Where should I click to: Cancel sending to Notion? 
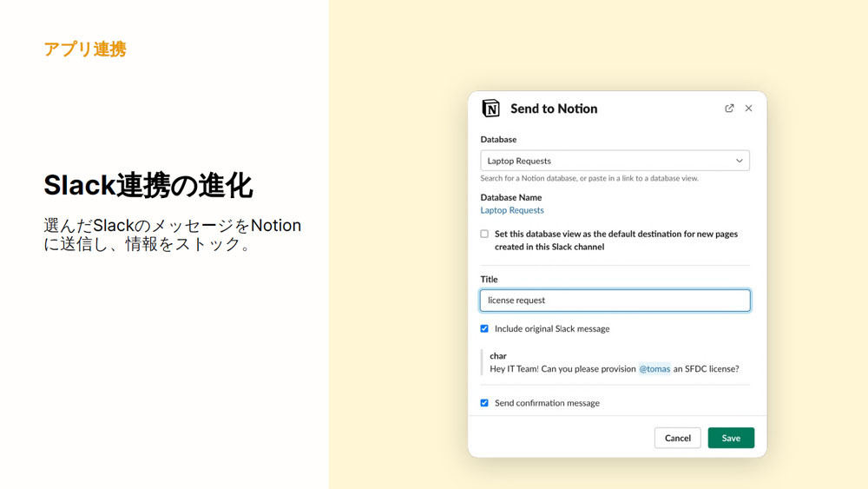pos(678,438)
